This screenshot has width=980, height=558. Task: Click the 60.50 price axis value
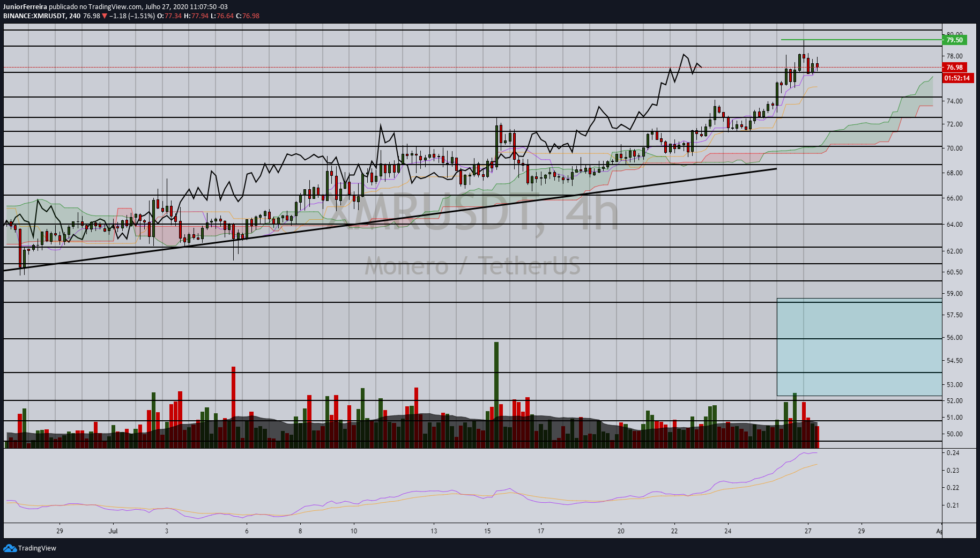(954, 272)
